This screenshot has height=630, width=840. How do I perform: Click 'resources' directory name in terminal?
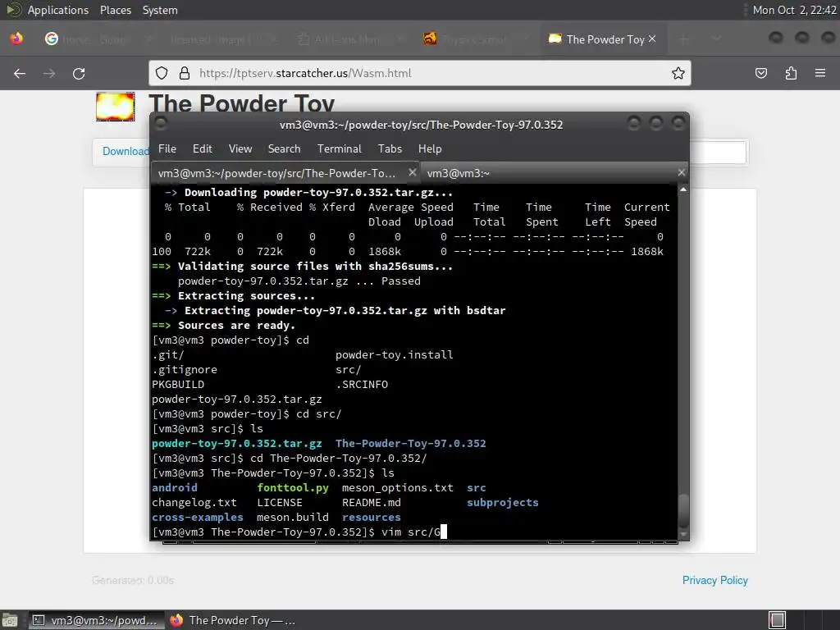tap(372, 518)
